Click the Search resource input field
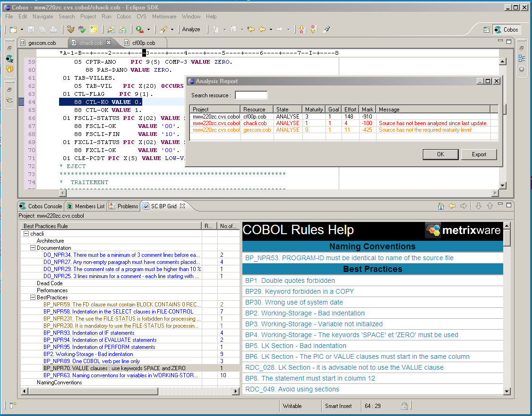The image size is (532, 416). pyautogui.click(x=251, y=95)
